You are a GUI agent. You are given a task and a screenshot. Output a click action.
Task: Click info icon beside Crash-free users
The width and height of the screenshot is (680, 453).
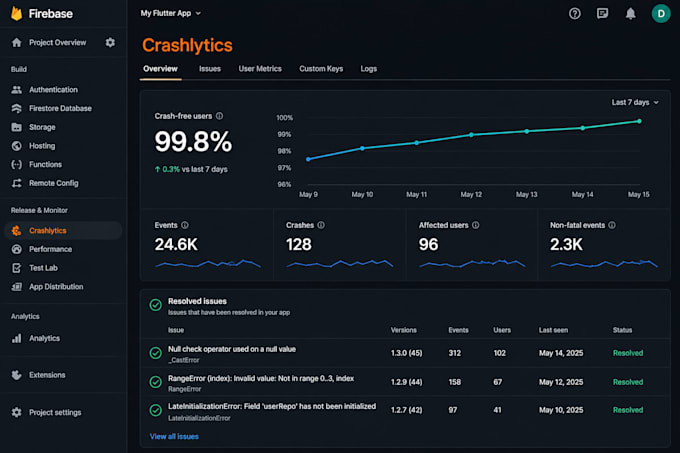coord(219,116)
